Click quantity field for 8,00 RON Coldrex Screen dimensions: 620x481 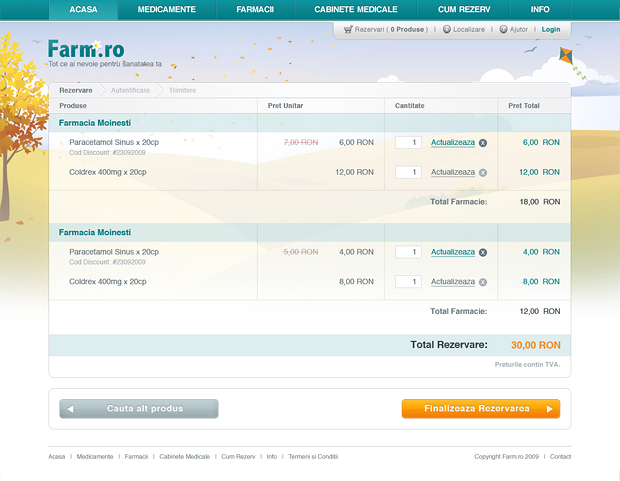(408, 282)
